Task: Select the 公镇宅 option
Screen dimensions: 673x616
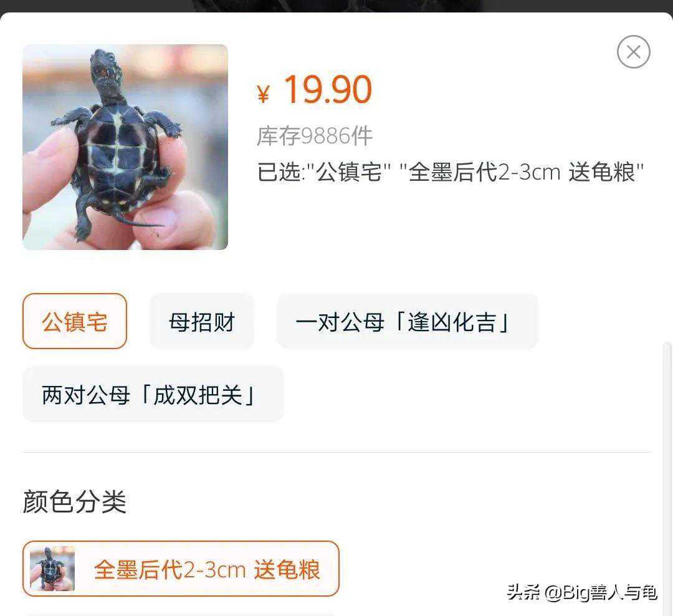Action: point(75,321)
